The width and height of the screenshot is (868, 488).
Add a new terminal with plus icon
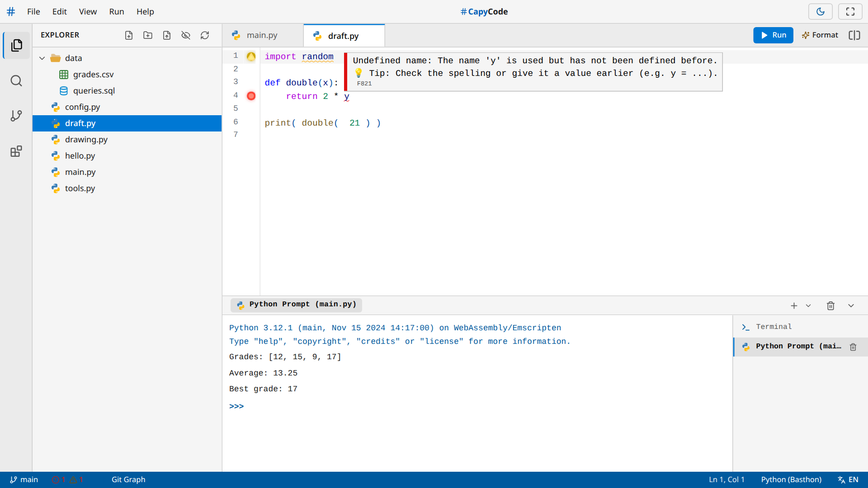click(794, 306)
